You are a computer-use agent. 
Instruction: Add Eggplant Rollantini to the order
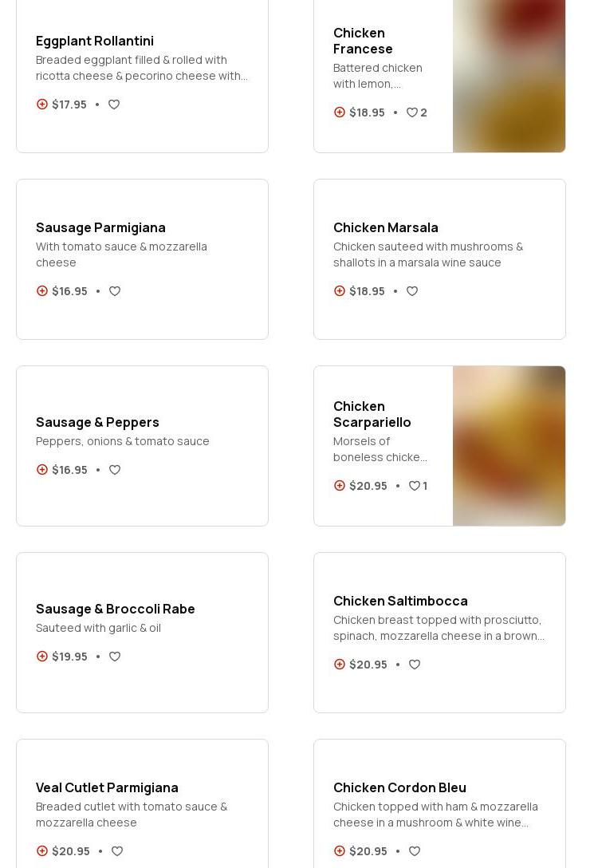[42, 105]
